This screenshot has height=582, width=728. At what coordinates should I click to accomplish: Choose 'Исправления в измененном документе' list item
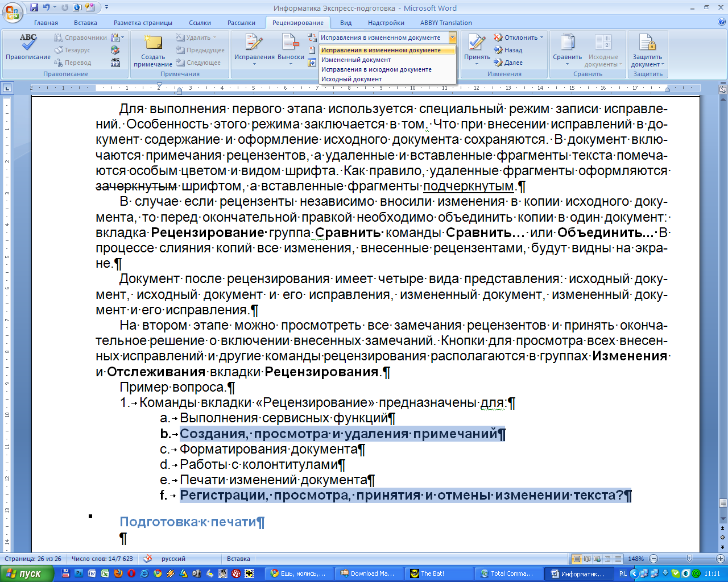[x=387, y=50]
